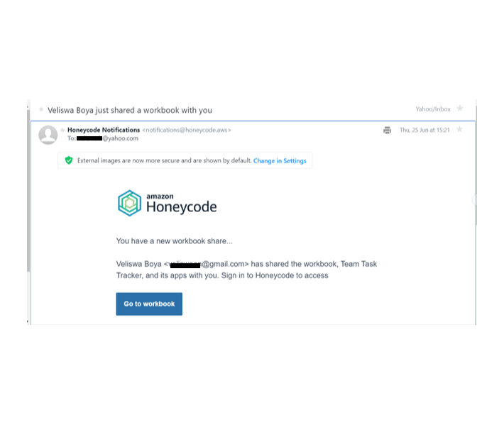
Task: Click the Thu, 25 Jun at 15:21 timestamp
Action: coord(424,130)
